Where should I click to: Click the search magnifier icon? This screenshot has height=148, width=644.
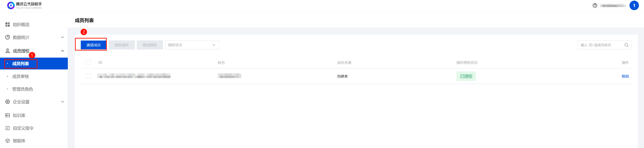[626, 45]
